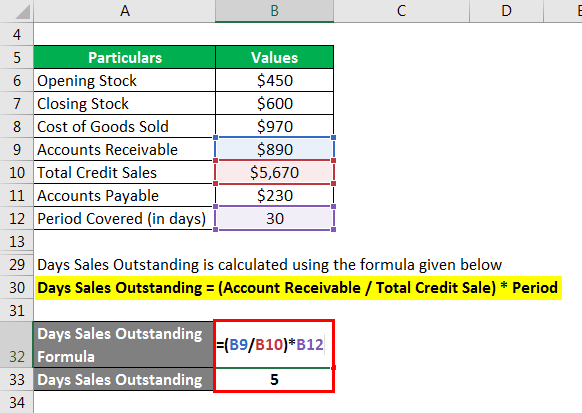582x413 pixels.
Task: Click the select-all corner triangle
Action: (22, 12)
